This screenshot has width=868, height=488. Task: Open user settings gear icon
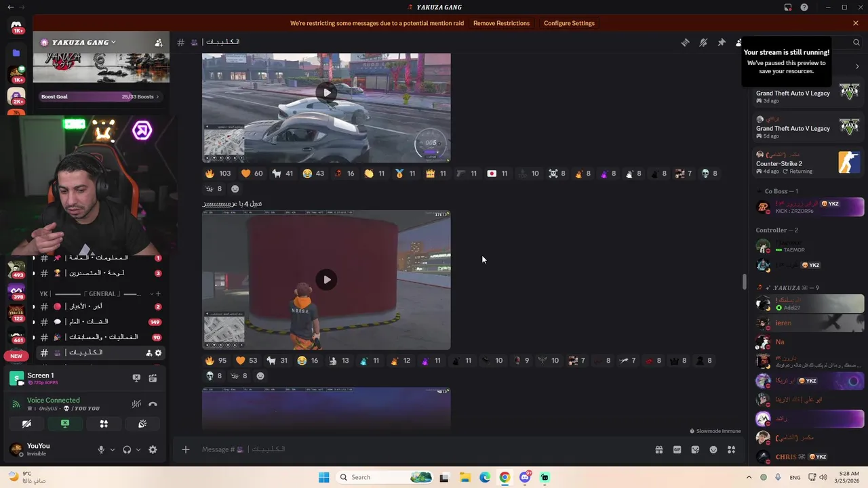[153, 449]
